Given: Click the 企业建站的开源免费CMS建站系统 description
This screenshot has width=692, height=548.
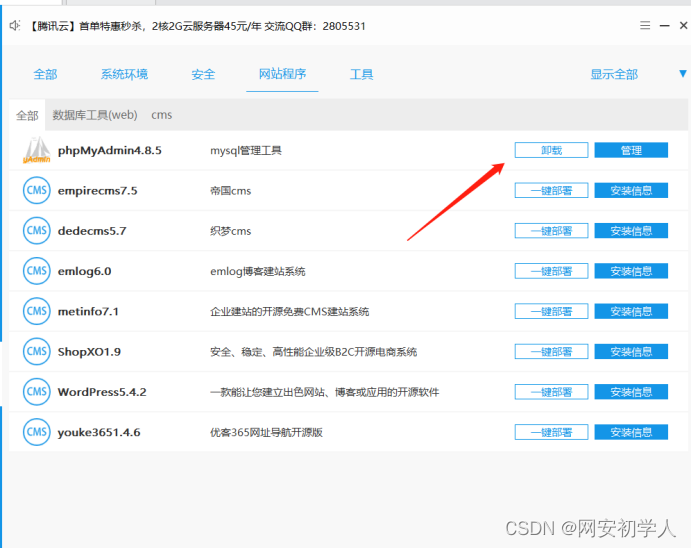Looking at the screenshot, I should [x=290, y=312].
